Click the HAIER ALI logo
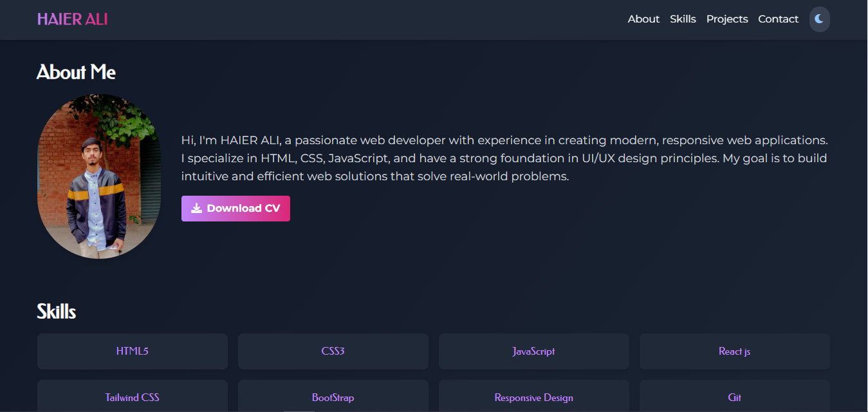Viewport: 868px width, 412px height. coord(72,19)
